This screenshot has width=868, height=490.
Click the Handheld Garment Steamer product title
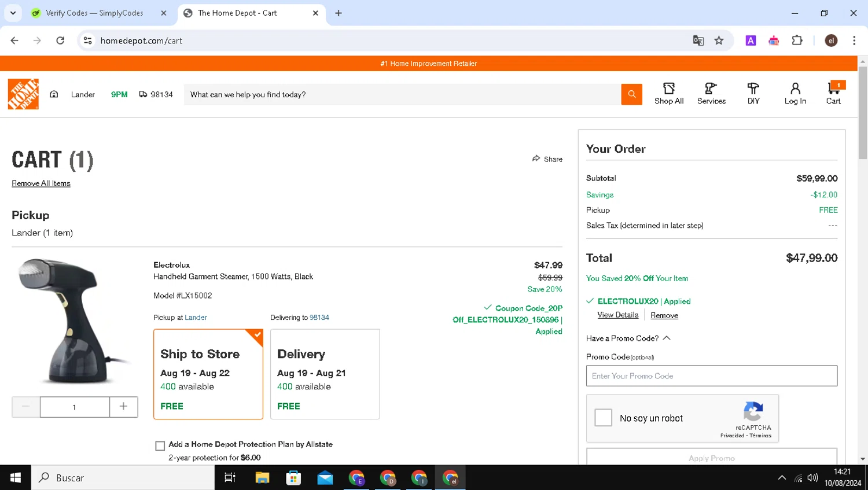coord(233,277)
